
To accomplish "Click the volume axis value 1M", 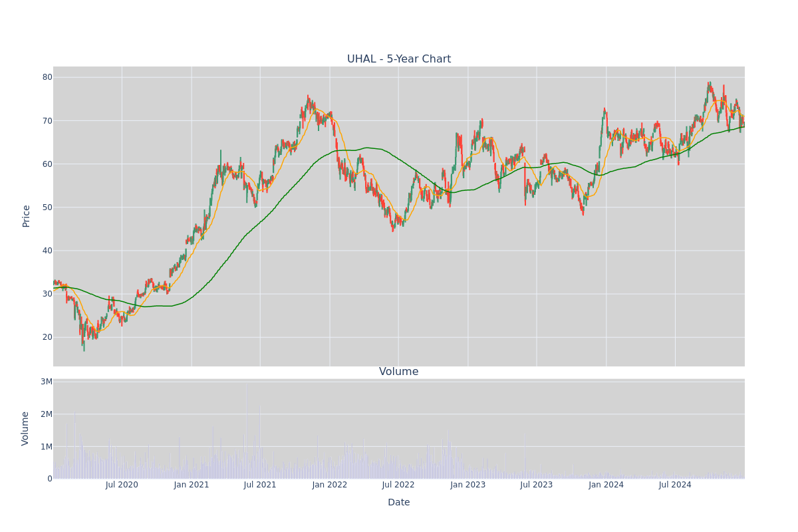I will [47, 447].
